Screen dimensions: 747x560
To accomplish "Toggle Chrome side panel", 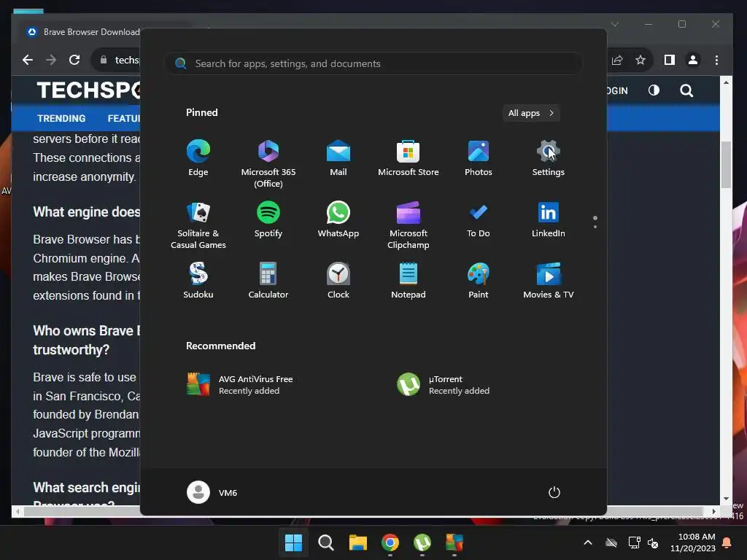I will pyautogui.click(x=670, y=60).
